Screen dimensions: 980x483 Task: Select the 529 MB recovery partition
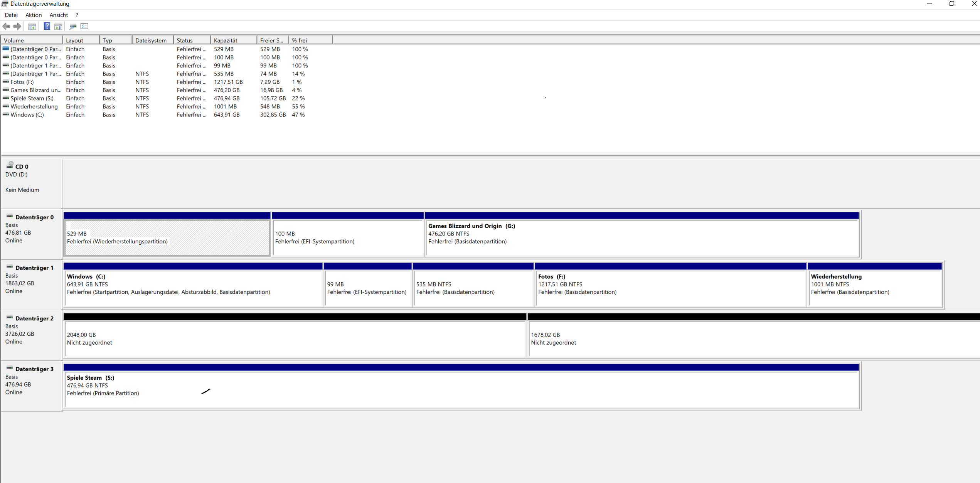167,237
